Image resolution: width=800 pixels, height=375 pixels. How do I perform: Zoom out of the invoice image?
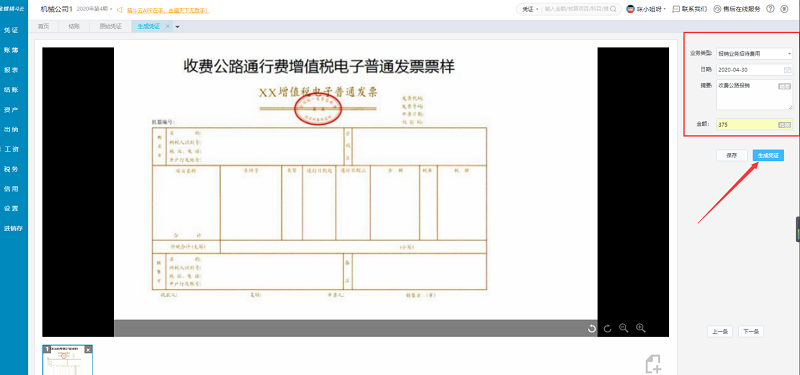click(623, 328)
